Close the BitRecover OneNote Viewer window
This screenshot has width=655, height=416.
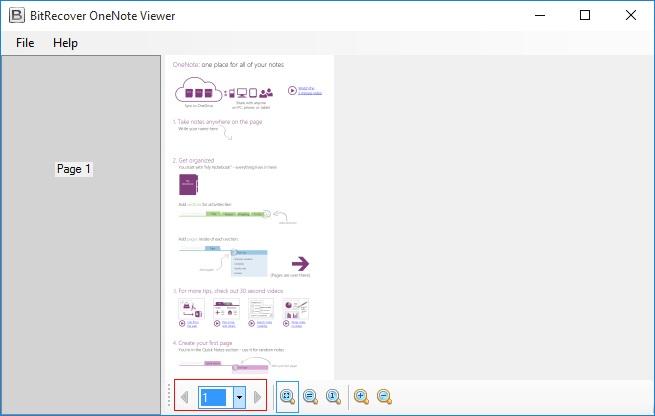[631, 15]
